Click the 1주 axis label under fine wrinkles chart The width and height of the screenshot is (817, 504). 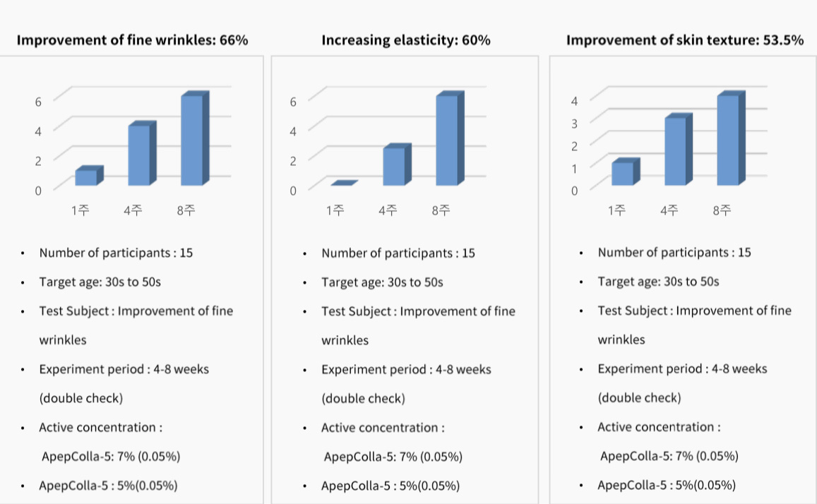80,210
